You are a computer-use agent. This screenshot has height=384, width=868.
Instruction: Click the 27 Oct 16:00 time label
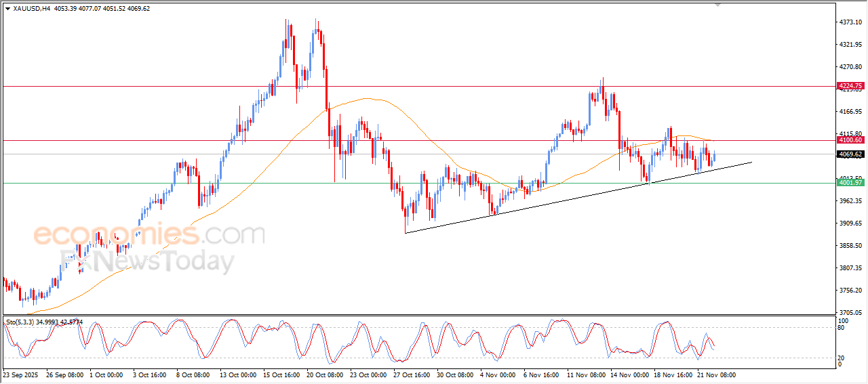412,375
